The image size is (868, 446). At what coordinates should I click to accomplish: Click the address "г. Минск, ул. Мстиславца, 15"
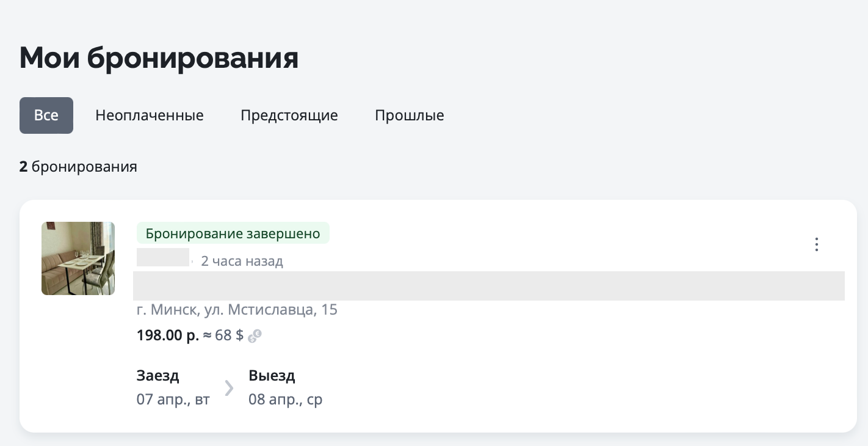point(237,310)
